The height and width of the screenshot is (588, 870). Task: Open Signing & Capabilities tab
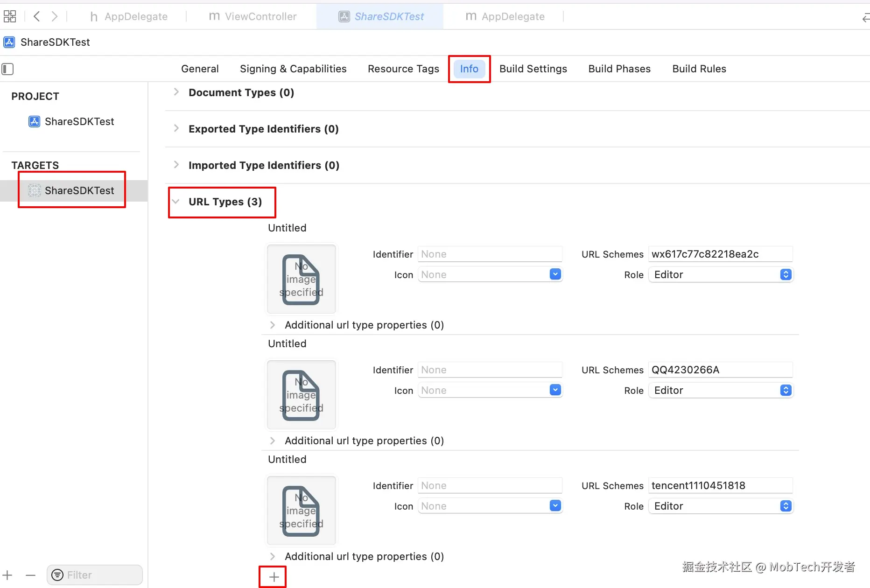pyautogui.click(x=293, y=69)
